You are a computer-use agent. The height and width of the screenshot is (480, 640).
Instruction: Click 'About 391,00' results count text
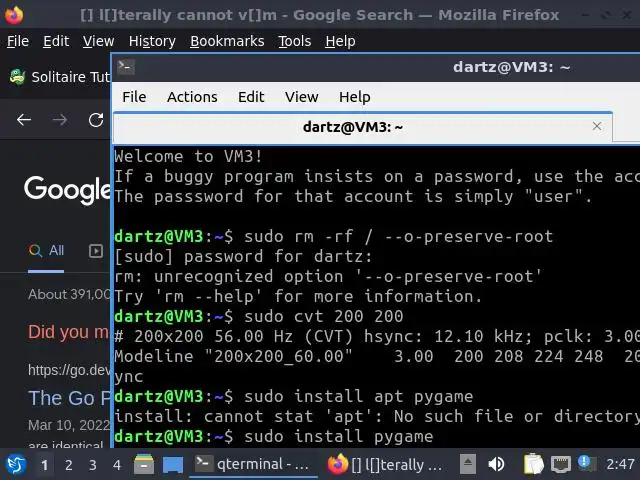(x=69, y=294)
